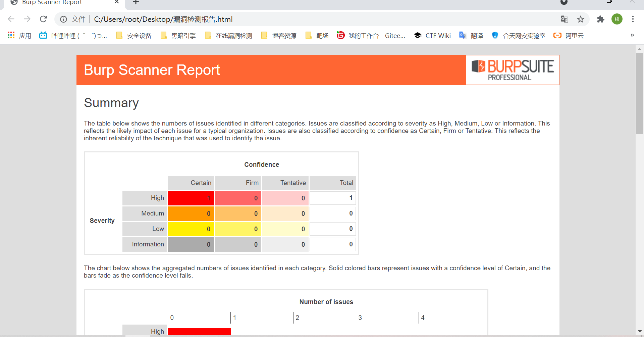Click the High Total cell value
Image resolution: width=644 pixels, height=337 pixels.
pos(333,198)
